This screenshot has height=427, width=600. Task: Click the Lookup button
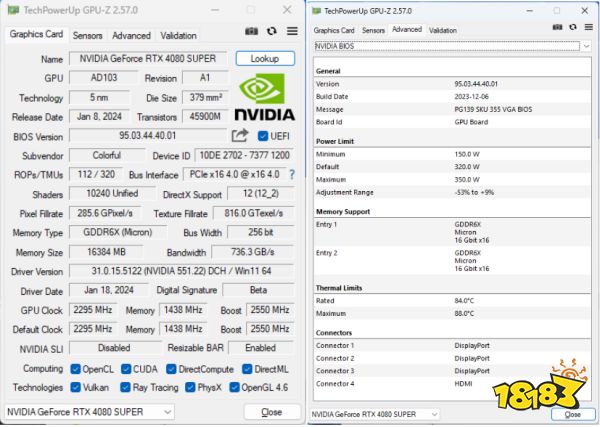point(265,59)
